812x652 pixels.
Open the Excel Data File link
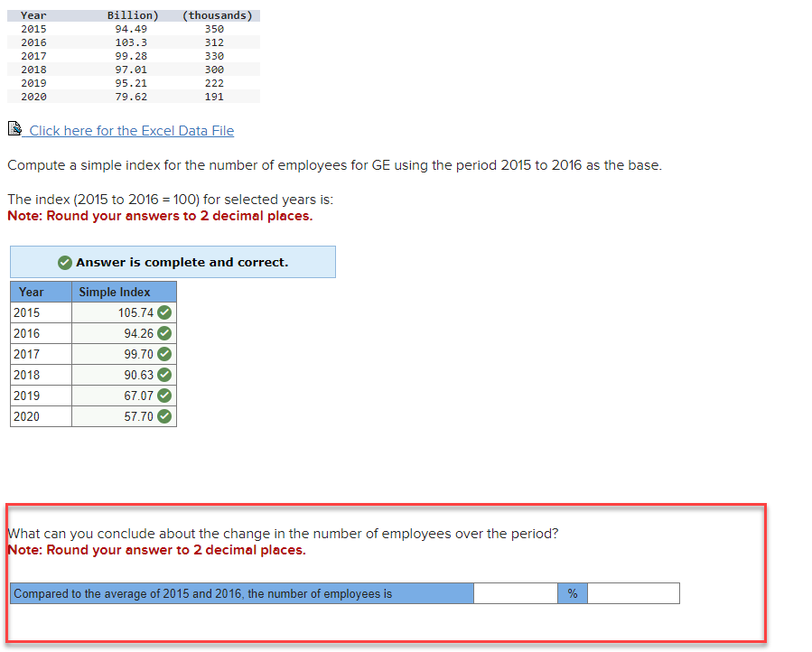click(130, 130)
